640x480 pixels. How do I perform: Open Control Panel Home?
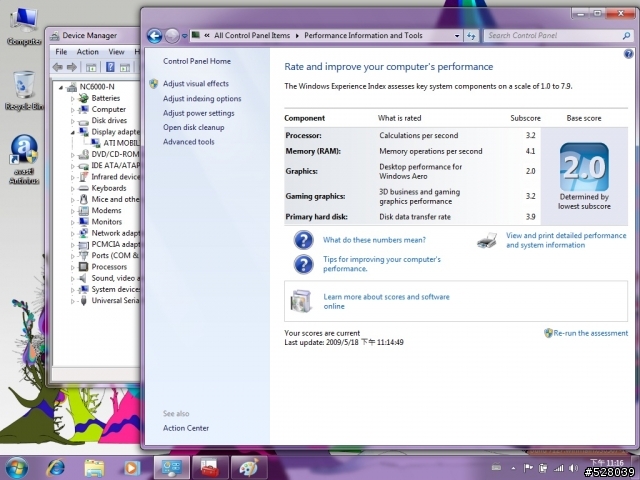(197, 61)
